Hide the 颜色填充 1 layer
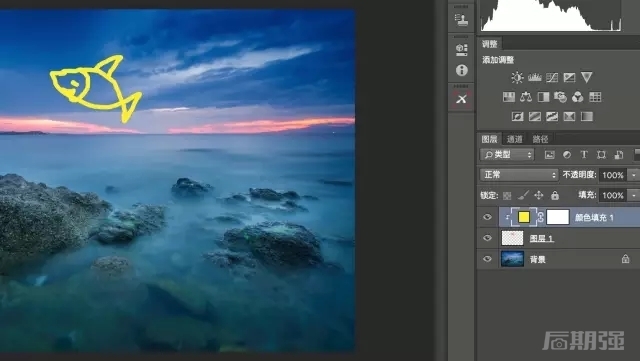 [x=487, y=217]
